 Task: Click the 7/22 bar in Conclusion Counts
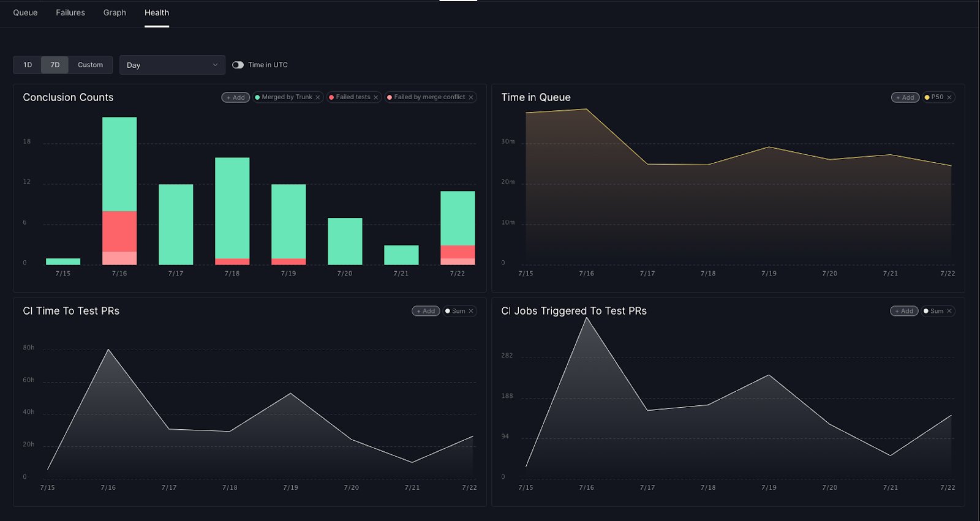point(458,228)
